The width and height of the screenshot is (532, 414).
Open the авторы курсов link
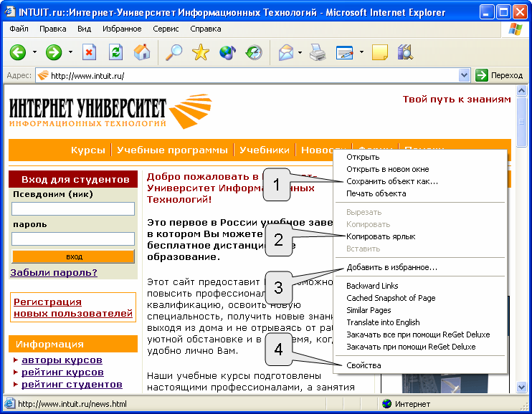[62, 360]
